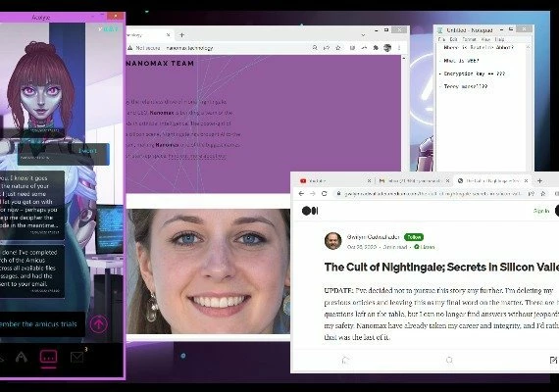Click the padlock icon in Medium address bar
559x392 pixels.
(x=338, y=193)
